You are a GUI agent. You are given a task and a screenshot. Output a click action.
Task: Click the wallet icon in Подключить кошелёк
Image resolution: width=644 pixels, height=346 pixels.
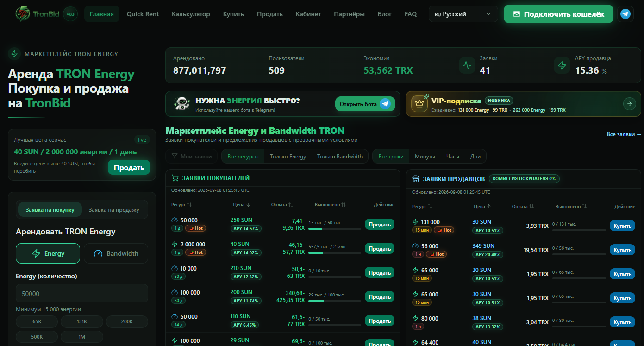coord(517,14)
